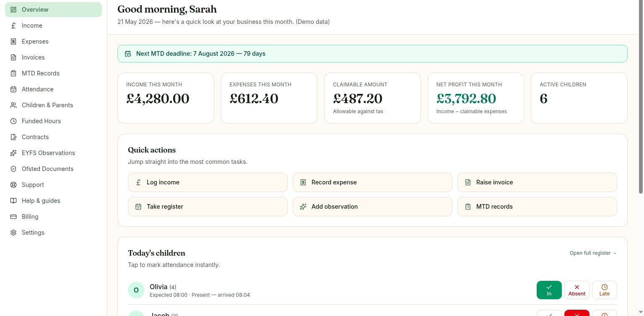Click the pound icon in Log income button
644x316 pixels.
[138, 182]
